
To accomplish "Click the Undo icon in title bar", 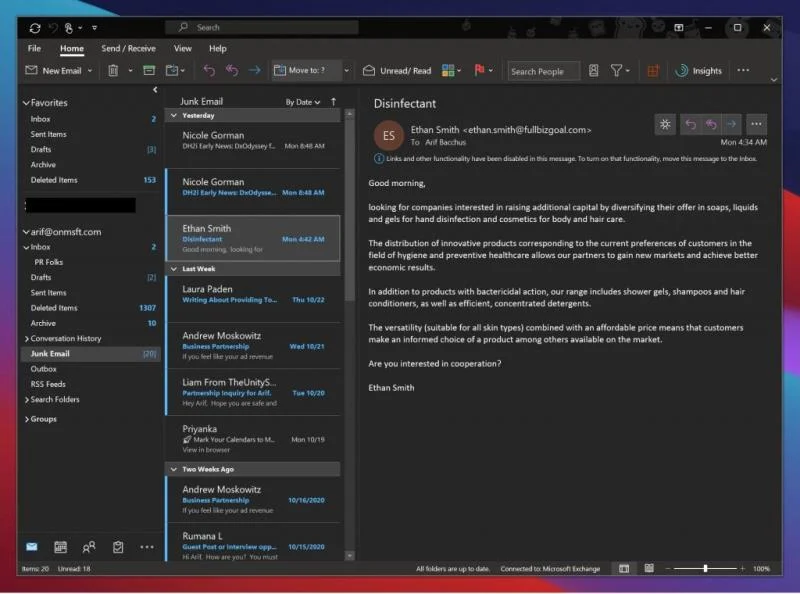I will 53,28.
